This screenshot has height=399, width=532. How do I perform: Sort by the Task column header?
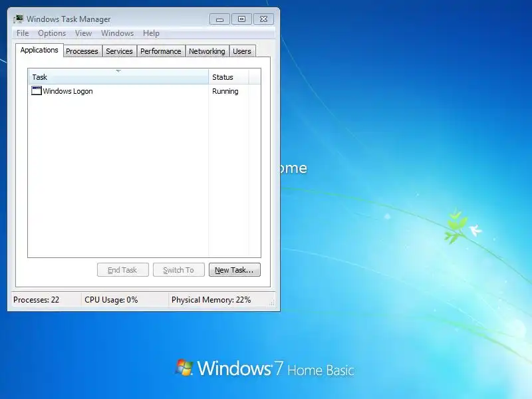118,77
